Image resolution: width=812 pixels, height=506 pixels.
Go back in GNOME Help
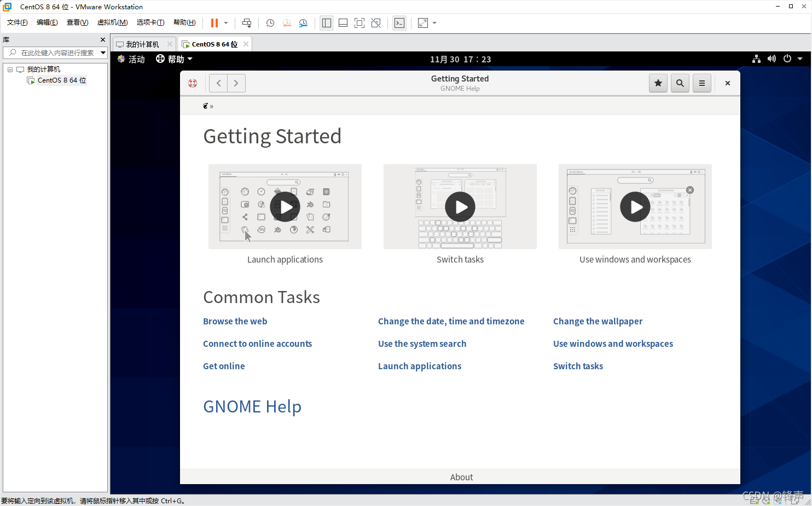pos(218,83)
